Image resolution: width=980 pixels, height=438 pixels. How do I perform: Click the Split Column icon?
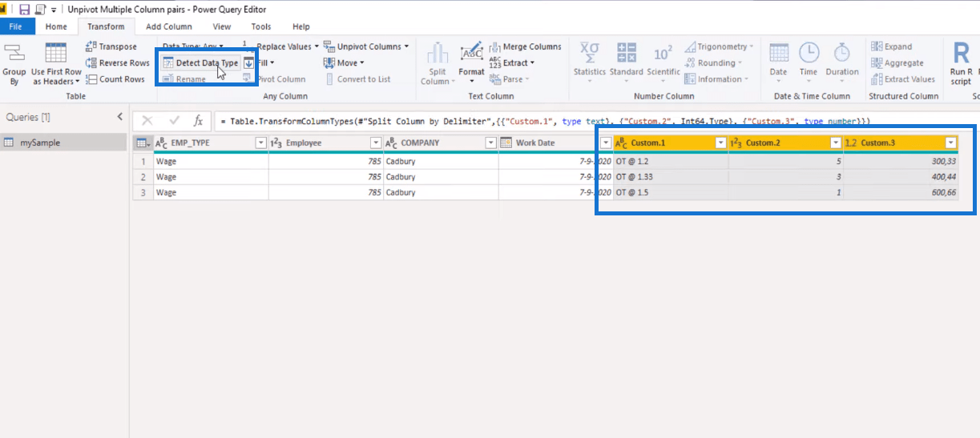click(437, 54)
